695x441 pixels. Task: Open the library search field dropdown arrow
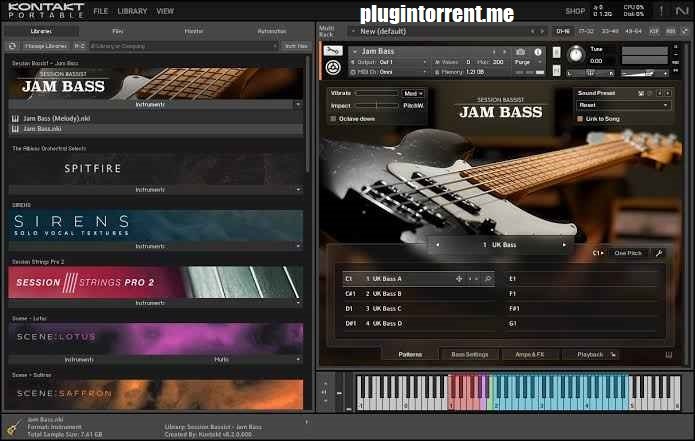[274, 46]
